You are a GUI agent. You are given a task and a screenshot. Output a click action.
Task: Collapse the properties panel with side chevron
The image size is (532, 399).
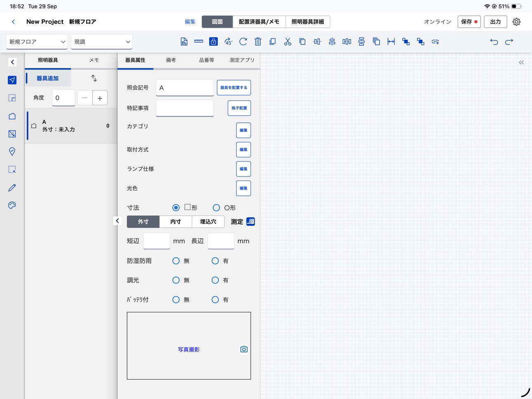pos(117,221)
